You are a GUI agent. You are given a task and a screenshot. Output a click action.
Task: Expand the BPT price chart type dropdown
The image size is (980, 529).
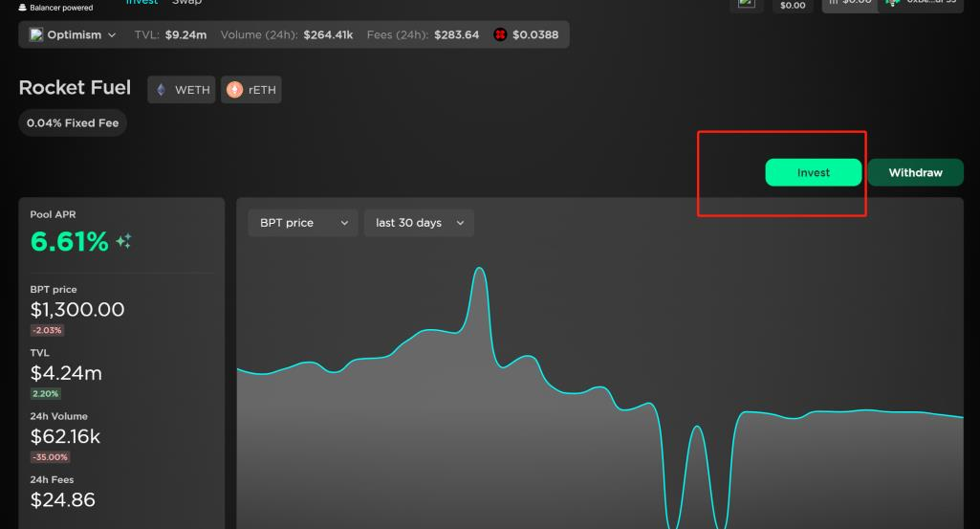302,223
